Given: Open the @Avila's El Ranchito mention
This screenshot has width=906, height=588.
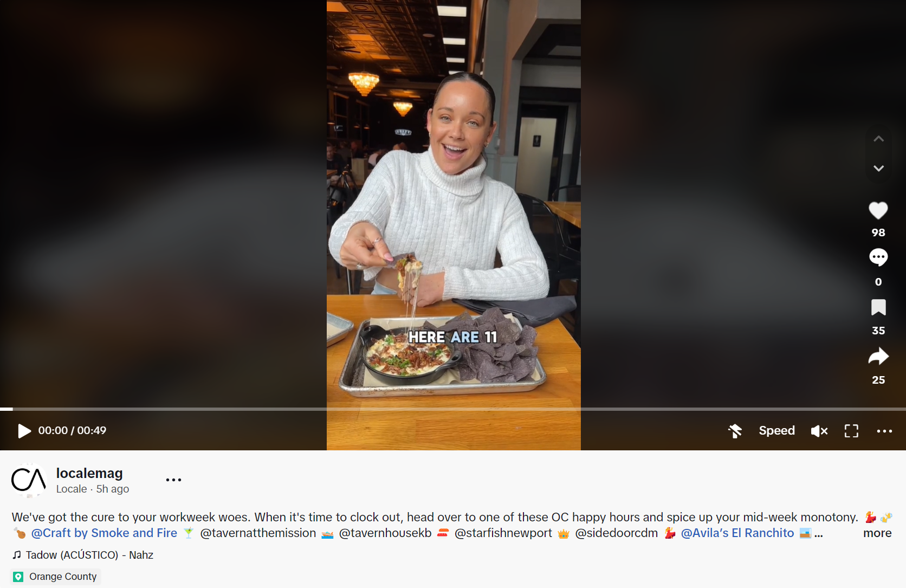Looking at the screenshot, I should click(x=737, y=533).
